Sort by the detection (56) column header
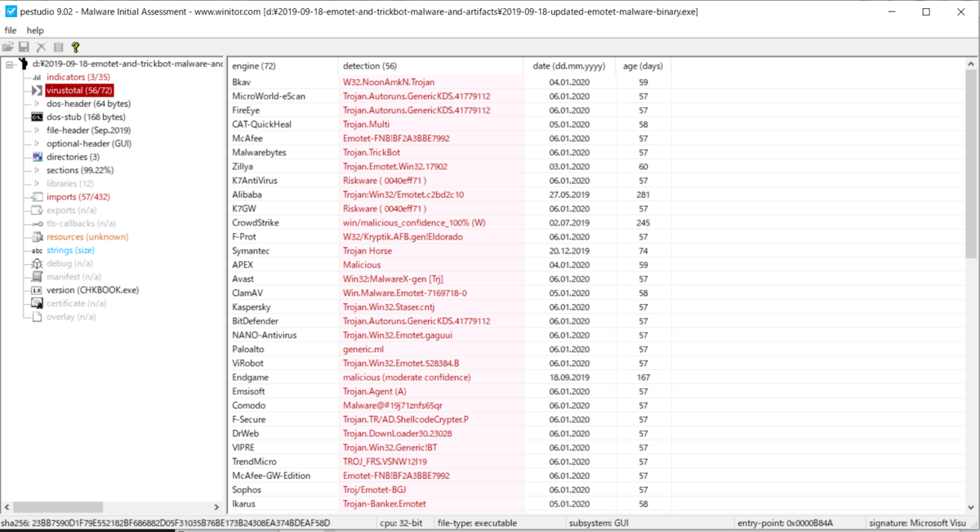 pyautogui.click(x=430, y=65)
